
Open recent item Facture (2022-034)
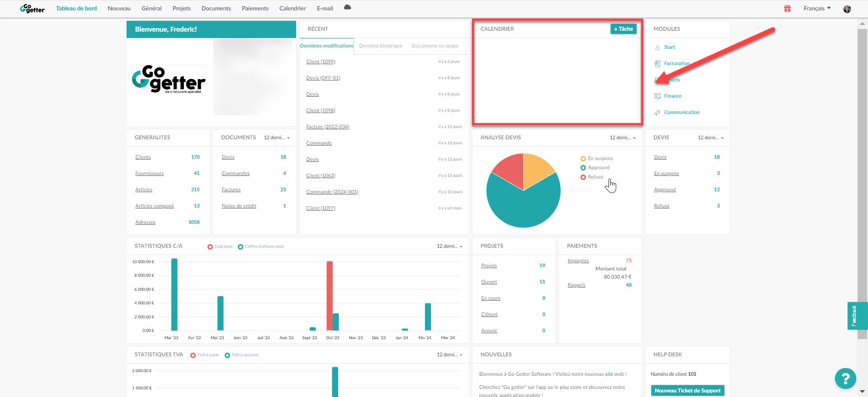click(328, 127)
